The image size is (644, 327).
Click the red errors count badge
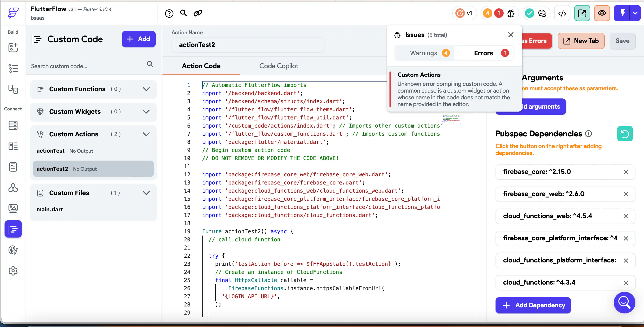click(x=499, y=13)
